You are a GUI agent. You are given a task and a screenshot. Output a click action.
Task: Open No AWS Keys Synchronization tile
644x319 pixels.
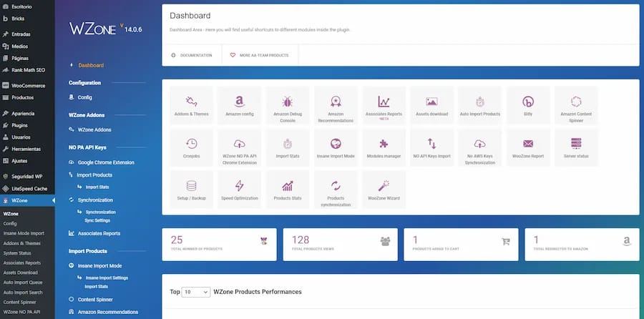[x=479, y=147]
